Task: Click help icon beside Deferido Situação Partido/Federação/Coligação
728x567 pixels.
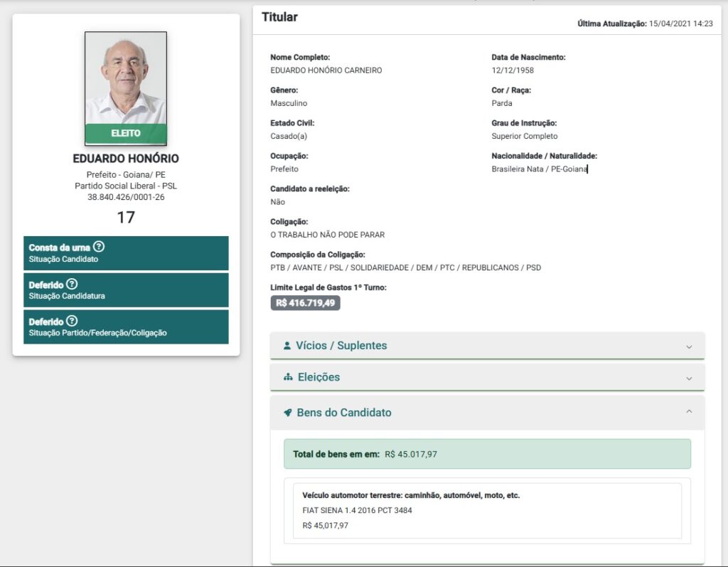Action: pyautogui.click(x=72, y=321)
